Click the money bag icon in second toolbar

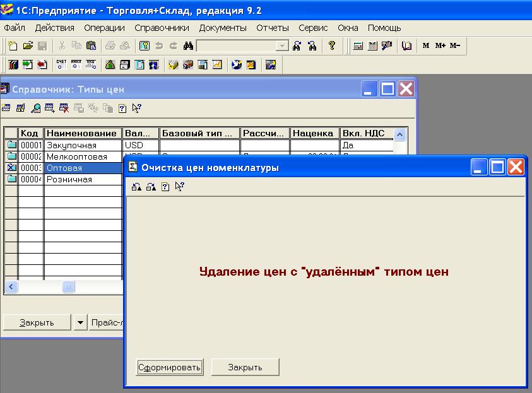[110, 64]
